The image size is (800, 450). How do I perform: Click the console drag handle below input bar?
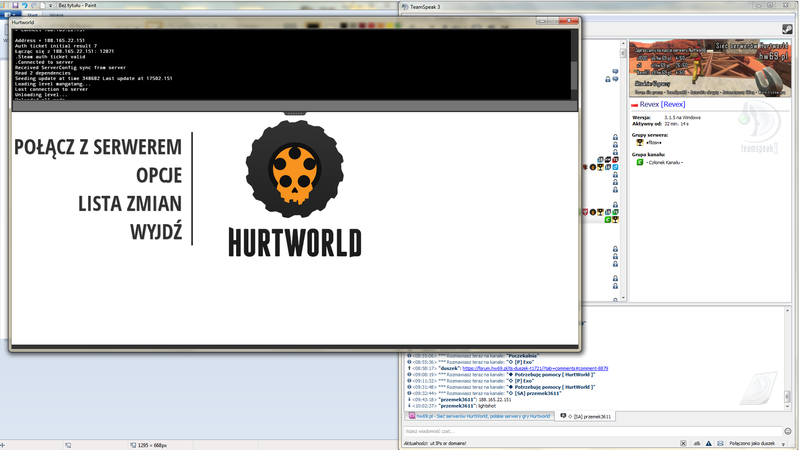pyautogui.click(x=295, y=113)
